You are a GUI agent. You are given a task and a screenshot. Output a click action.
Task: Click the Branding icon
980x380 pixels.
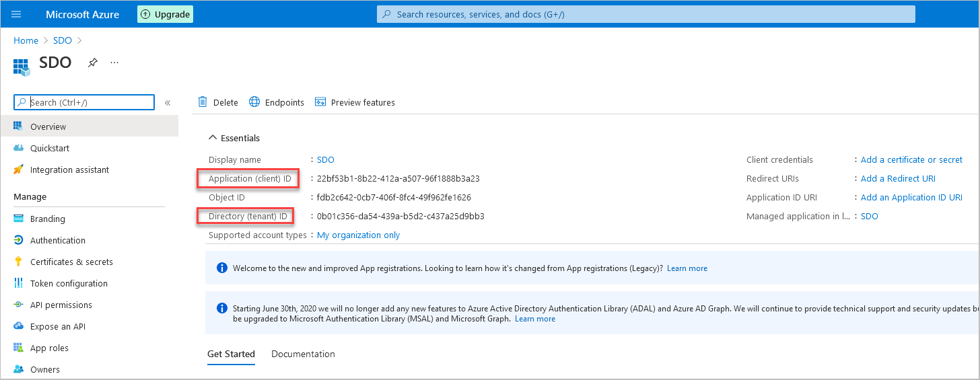point(18,219)
